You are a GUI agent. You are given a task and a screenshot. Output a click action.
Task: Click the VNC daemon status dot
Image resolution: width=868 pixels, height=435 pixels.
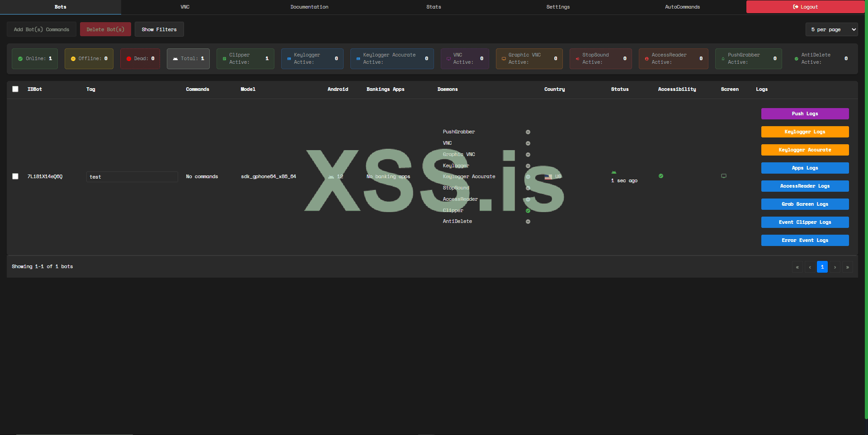528,143
